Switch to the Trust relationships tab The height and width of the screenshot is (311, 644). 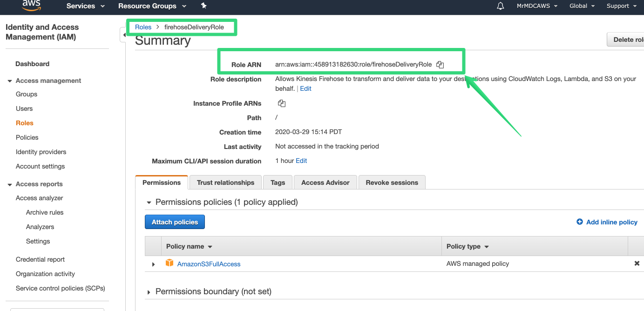coord(225,183)
